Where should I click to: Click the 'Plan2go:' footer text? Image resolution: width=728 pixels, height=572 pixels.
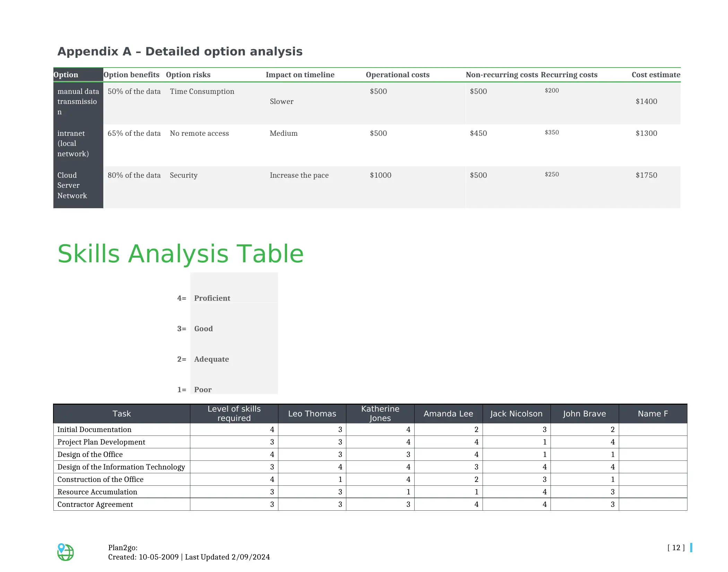click(123, 548)
